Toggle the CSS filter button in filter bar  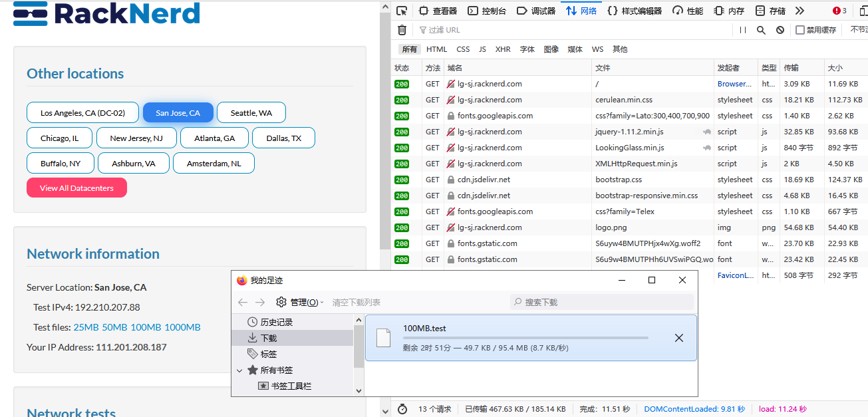[x=463, y=49]
